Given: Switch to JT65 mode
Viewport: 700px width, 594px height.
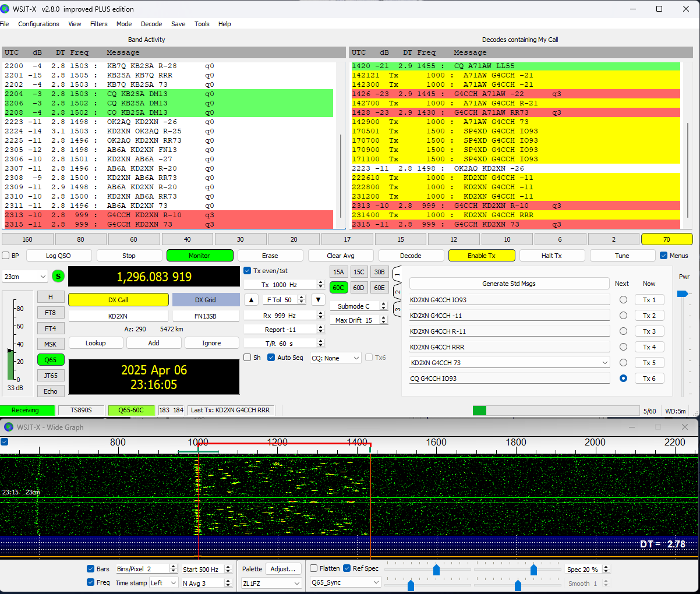Looking at the screenshot, I should pos(51,376).
